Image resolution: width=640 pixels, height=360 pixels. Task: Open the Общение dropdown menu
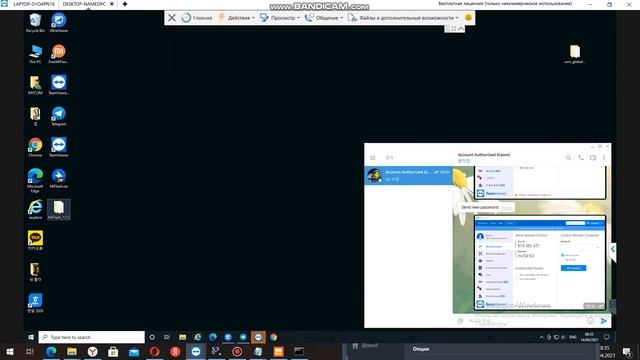324,18
